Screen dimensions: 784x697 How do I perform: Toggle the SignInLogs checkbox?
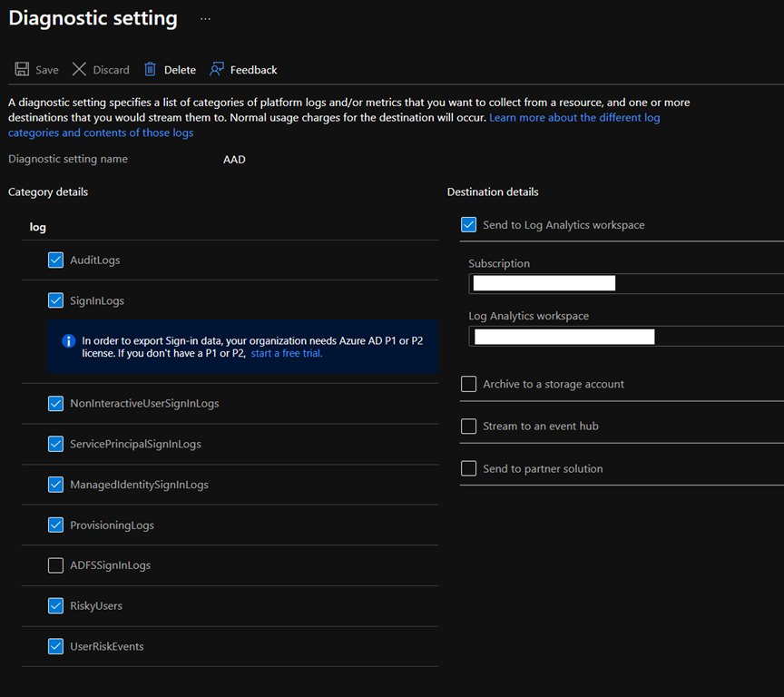click(56, 300)
